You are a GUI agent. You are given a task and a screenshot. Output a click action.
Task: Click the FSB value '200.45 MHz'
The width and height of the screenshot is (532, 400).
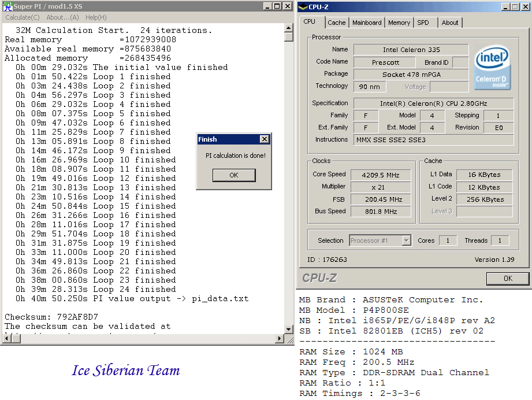380,199
